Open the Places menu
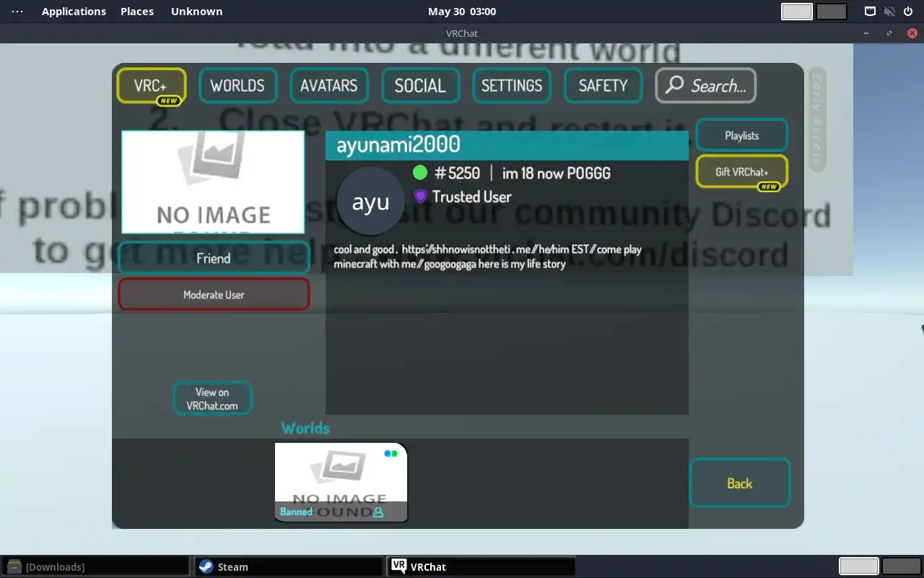The height and width of the screenshot is (578, 924). click(x=137, y=11)
